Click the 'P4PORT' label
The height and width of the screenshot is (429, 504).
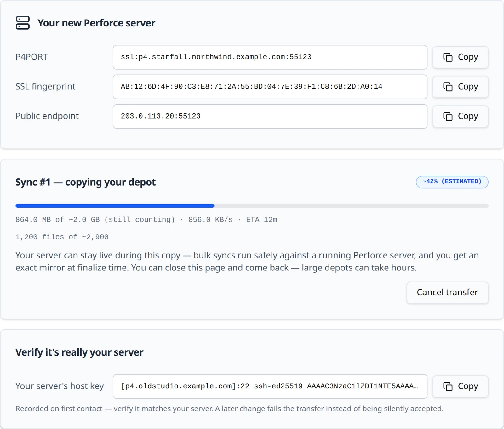31,57
